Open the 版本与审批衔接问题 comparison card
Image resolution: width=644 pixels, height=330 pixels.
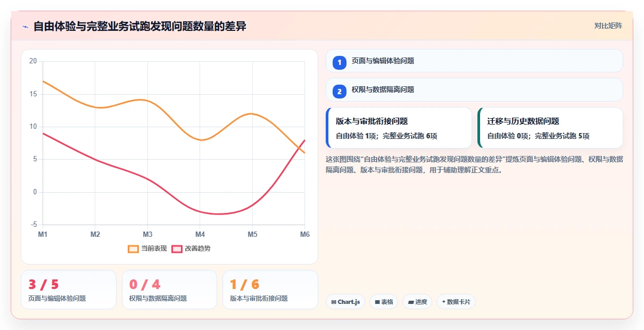point(399,128)
